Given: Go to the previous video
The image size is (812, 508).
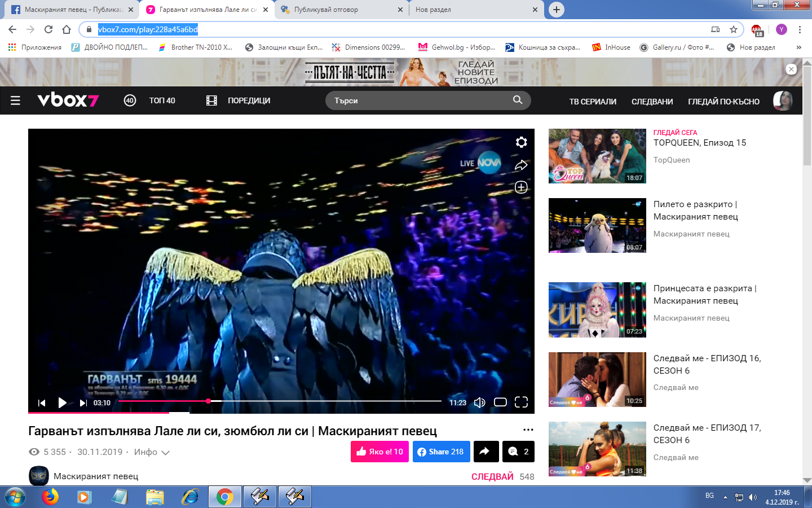Looking at the screenshot, I should 42,402.
